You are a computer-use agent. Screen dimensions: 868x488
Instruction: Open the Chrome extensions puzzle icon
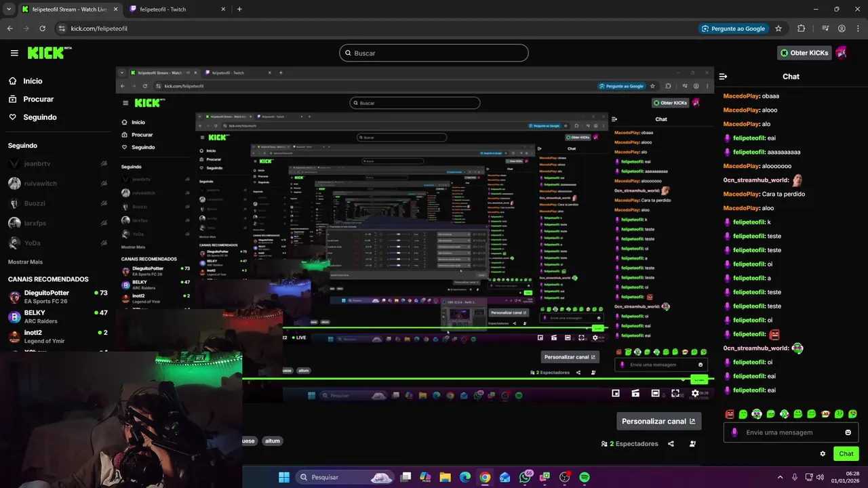pyautogui.click(x=802, y=28)
